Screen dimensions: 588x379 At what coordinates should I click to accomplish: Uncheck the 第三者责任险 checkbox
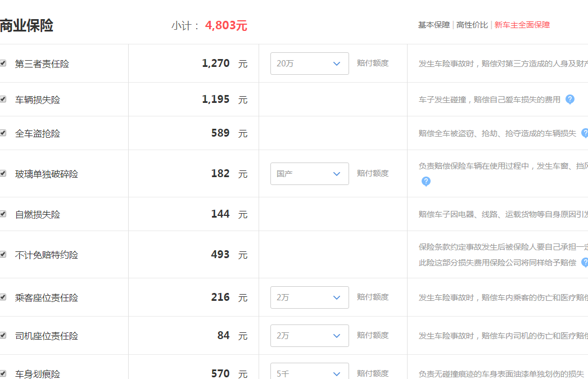3,63
